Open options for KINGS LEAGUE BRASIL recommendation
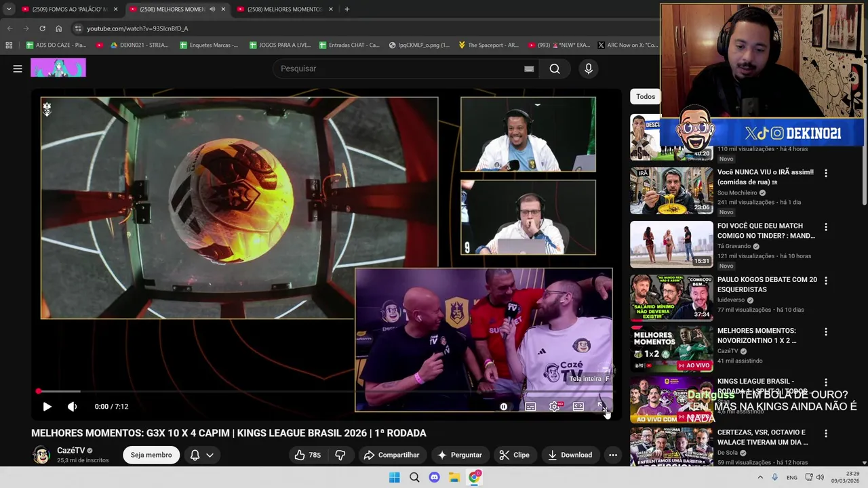Image resolution: width=868 pixels, height=488 pixels. click(826, 382)
